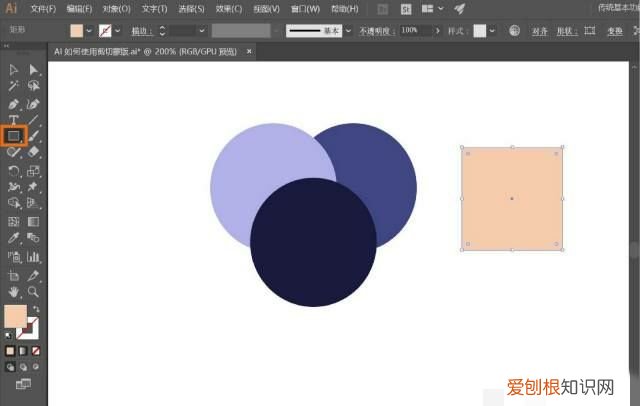Open the fill color dropdown in control bar
This screenshot has height=406, width=640.
coord(91,31)
